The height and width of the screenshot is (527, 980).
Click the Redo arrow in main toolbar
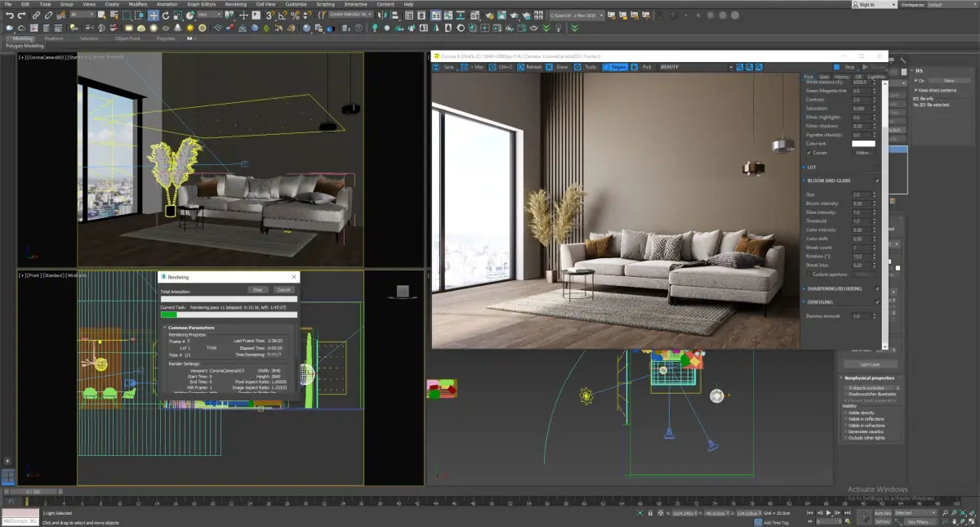click(x=20, y=15)
